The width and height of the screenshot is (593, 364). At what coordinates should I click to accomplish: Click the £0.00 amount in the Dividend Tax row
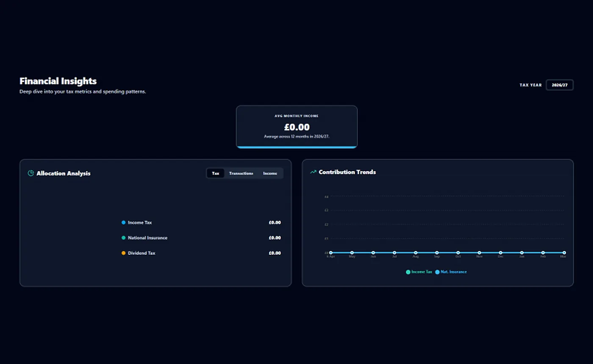click(x=275, y=253)
